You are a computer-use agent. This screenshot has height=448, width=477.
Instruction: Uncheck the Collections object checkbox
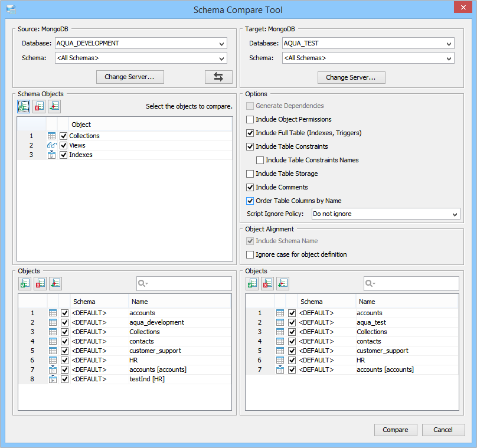pyautogui.click(x=63, y=136)
